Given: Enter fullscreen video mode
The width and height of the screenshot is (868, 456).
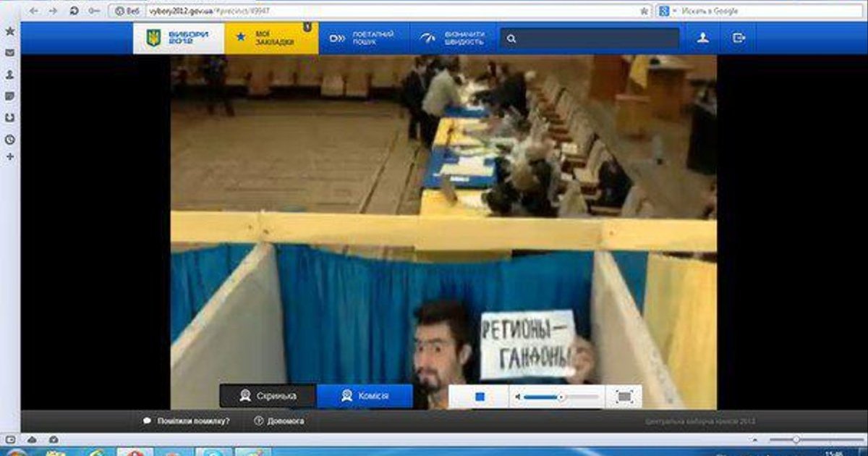Looking at the screenshot, I should 624,397.
